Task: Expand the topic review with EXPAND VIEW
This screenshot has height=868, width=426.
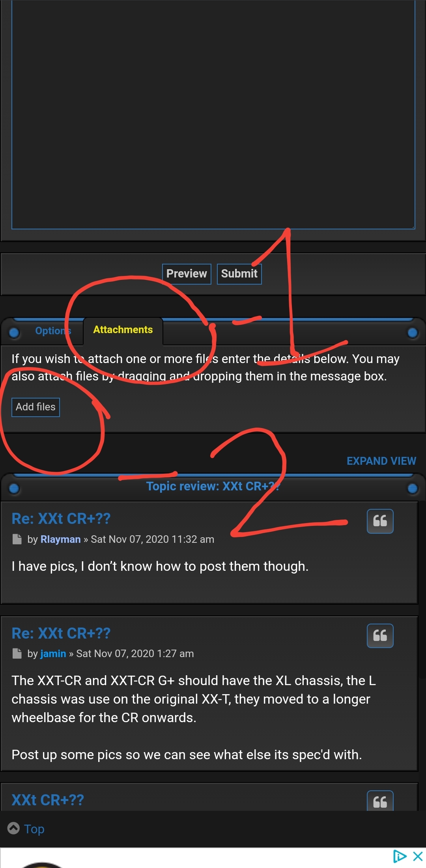Action: [381, 461]
